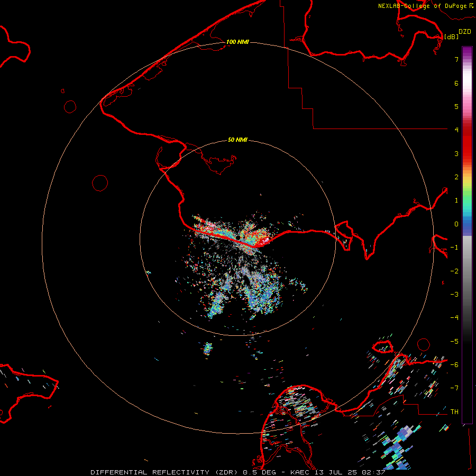This screenshot has width=476, height=476.
Task: Click the 5 value on the dB scale
Action: [x=456, y=106]
